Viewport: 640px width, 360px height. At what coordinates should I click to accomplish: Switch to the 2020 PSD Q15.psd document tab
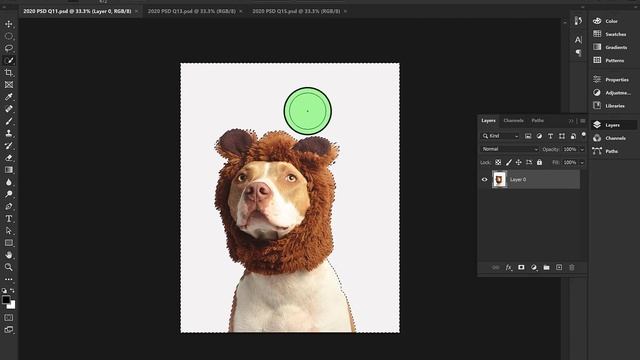[296, 11]
